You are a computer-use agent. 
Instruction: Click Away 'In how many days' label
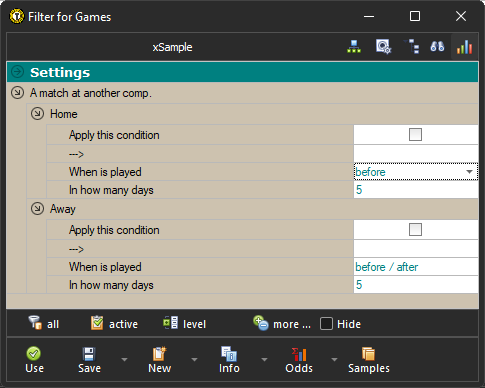pyautogui.click(x=111, y=285)
